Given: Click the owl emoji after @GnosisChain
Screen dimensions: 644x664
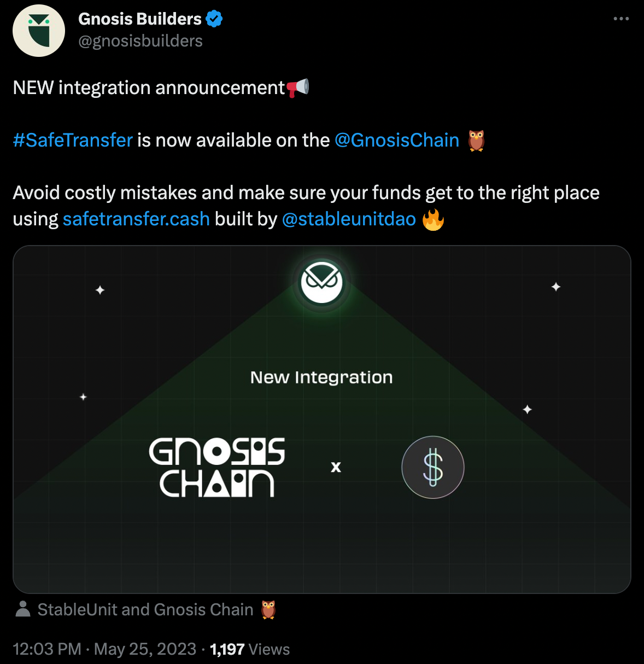Looking at the screenshot, I should coord(476,141).
